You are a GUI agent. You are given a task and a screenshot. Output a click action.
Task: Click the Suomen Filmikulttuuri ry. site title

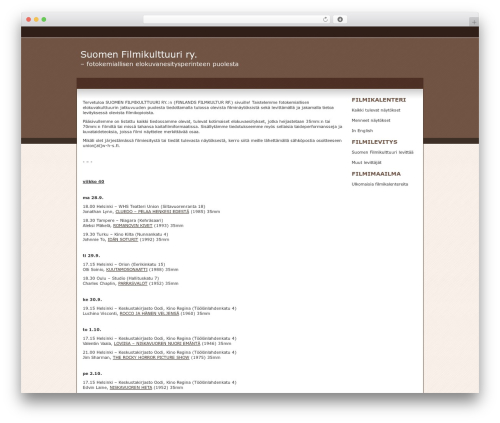[138, 54]
